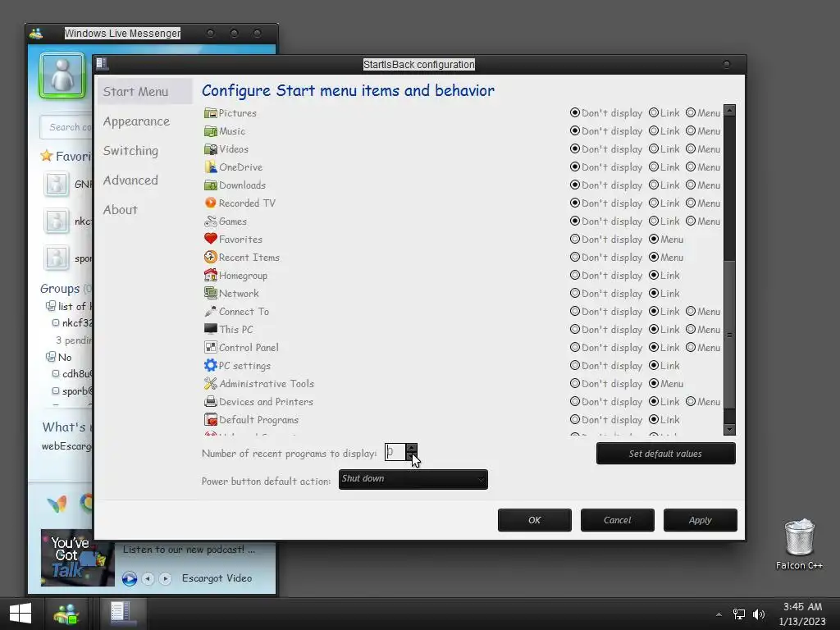The width and height of the screenshot is (840, 630).
Task: Click Messenger Search contacts field
Action: click(x=67, y=127)
